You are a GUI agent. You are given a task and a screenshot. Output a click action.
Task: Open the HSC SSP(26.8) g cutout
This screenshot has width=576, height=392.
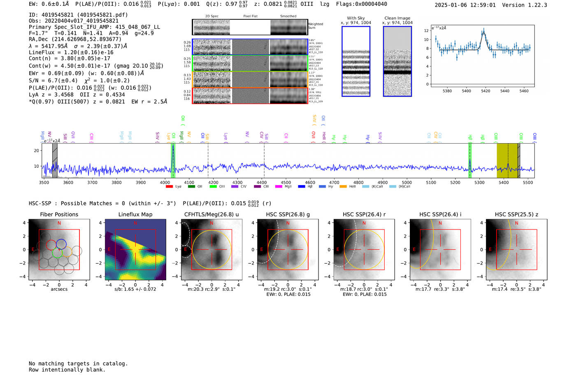click(x=288, y=250)
